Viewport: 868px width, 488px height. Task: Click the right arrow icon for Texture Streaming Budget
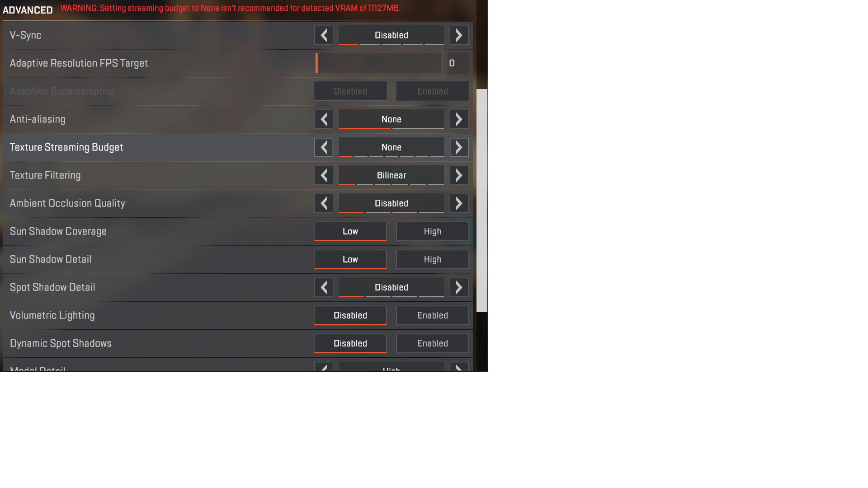(459, 147)
